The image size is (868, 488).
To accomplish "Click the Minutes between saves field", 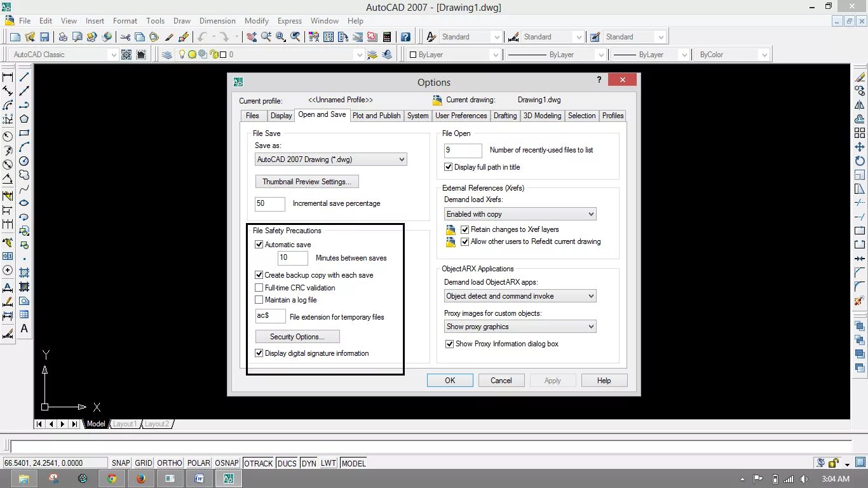I will (293, 258).
